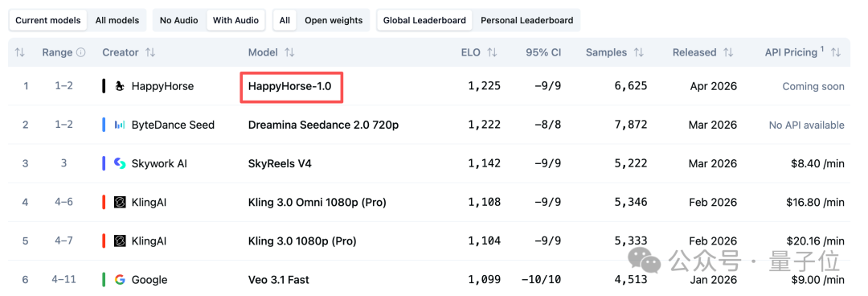Viewport: 868px width, 296px height.
Task: Select the With Audio option
Action: [235, 20]
